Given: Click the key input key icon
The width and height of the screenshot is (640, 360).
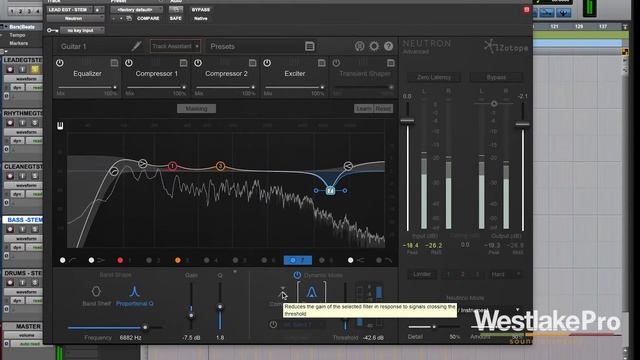Looking at the screenshot, I should click(52, 30).
